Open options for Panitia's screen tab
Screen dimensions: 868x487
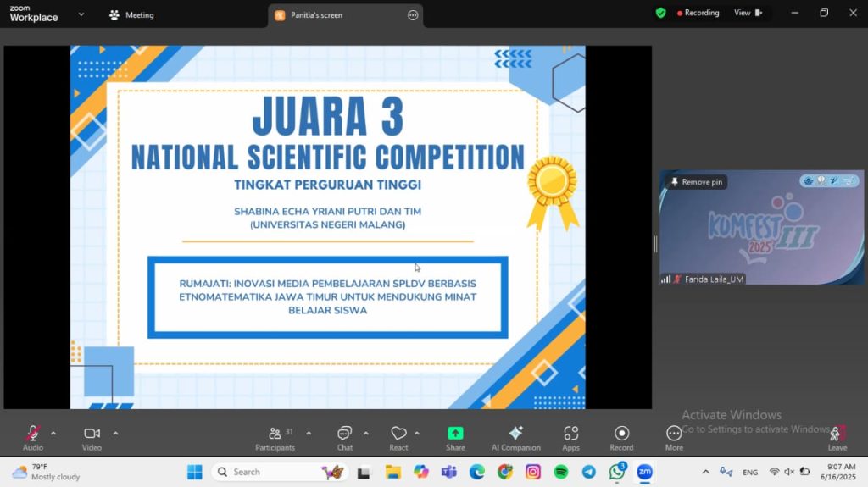pyautogui.click(x=413, y=15)
